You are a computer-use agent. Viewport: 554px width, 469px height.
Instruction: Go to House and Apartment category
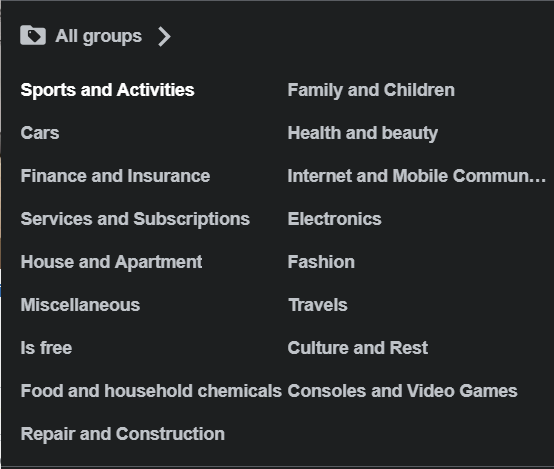[x=111, y=262]
